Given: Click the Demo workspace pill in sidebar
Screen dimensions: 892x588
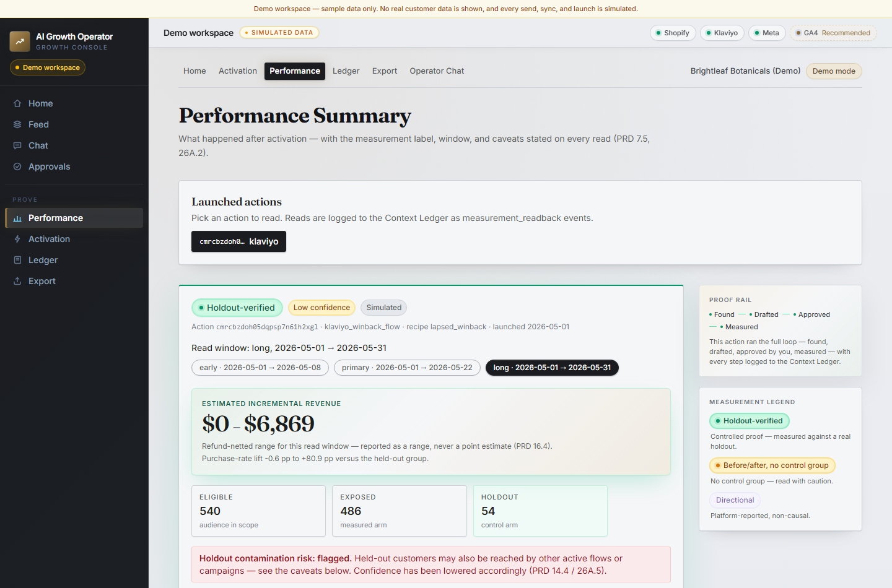Looking at the screenshot, I should click(48, 67).
